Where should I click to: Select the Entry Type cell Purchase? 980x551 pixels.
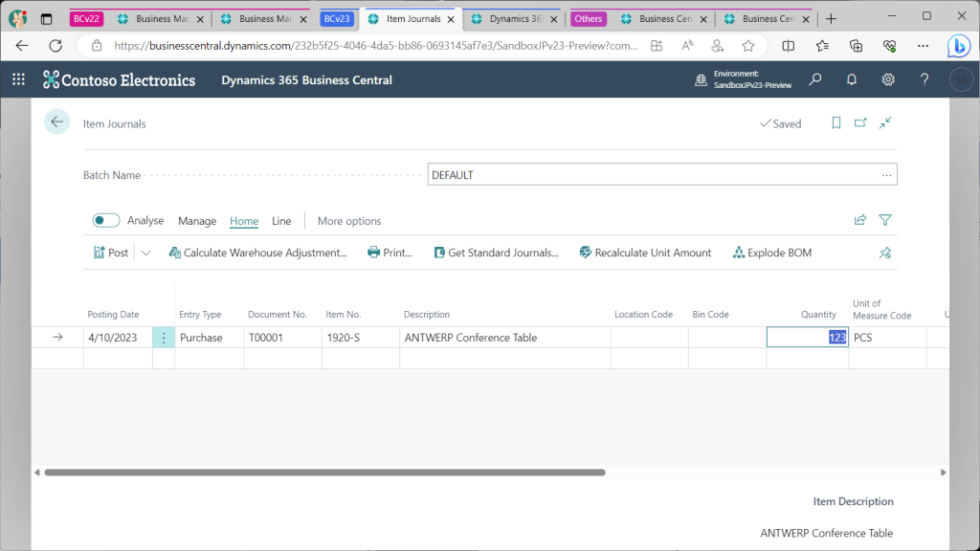(210, 338)
